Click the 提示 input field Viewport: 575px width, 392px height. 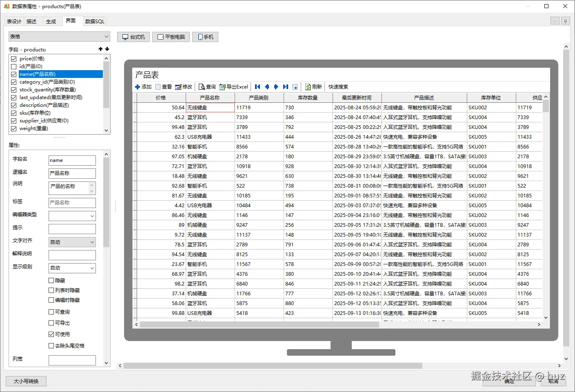tap(72, 229)
